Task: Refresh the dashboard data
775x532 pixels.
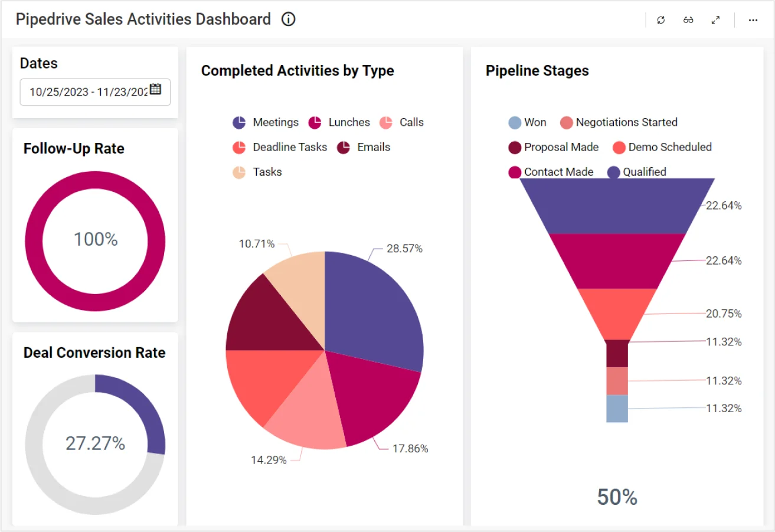Action: 660,20
